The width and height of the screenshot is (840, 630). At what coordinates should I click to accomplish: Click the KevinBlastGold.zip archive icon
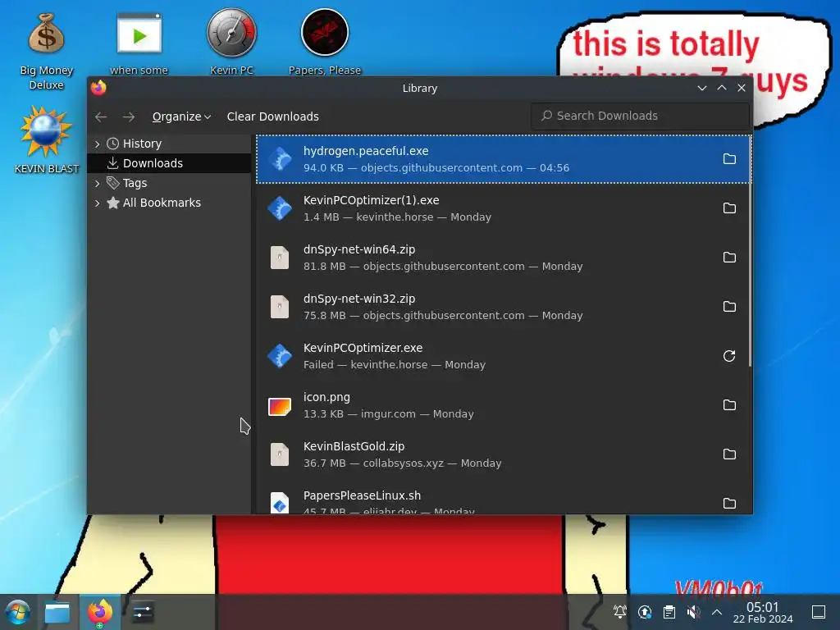pos(280,454)
